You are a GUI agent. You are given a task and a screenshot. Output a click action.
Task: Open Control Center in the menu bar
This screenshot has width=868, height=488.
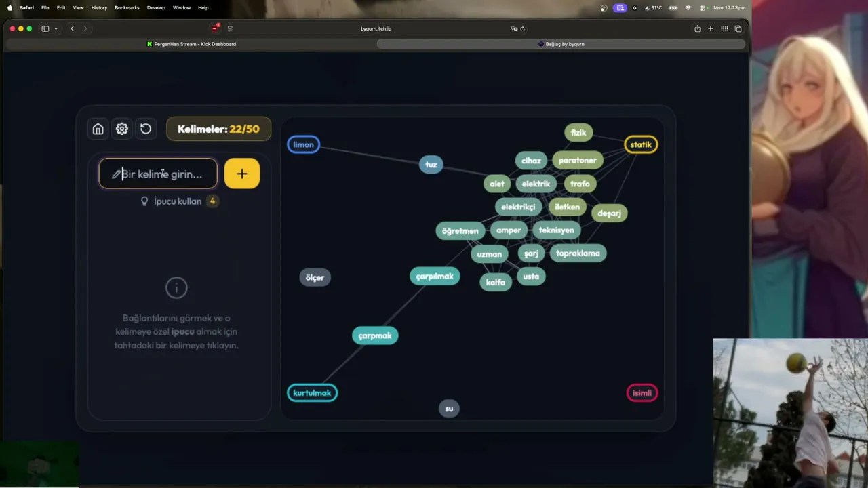[x=703, y=7]
